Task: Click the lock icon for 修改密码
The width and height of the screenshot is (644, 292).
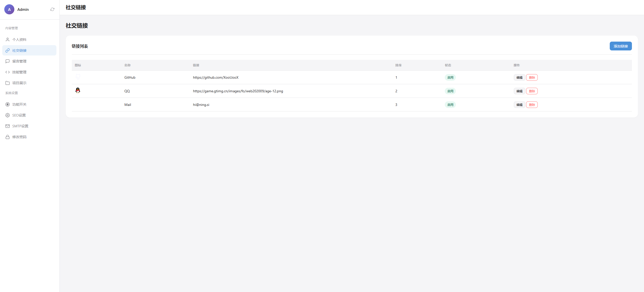Action: [x=8, y=137]
